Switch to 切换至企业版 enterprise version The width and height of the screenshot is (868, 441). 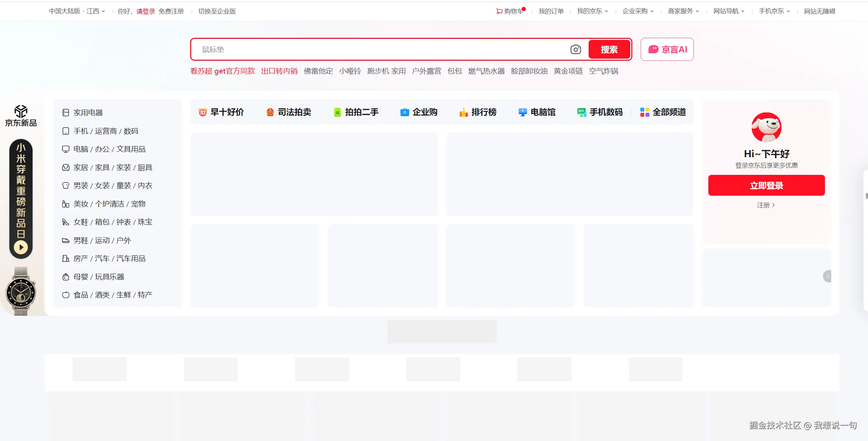[217, 11]
